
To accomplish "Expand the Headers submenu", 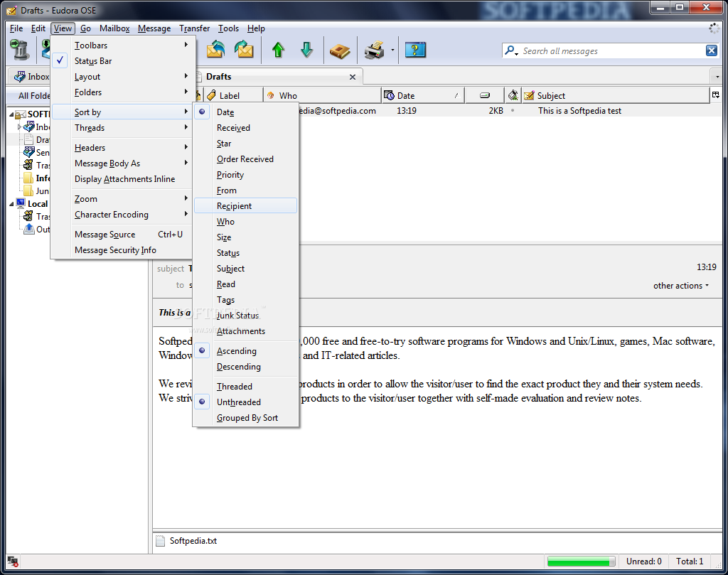I will click(x=123, y=148).
